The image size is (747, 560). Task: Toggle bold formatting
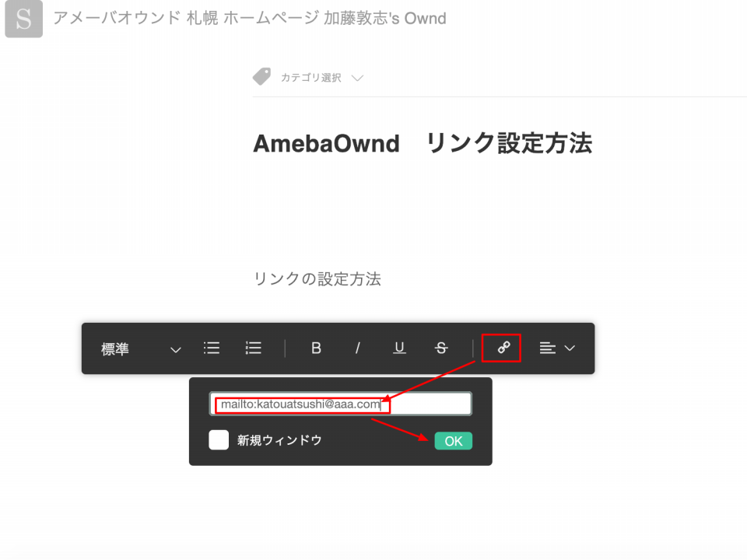pyautogui.click(x=316, y=348)
